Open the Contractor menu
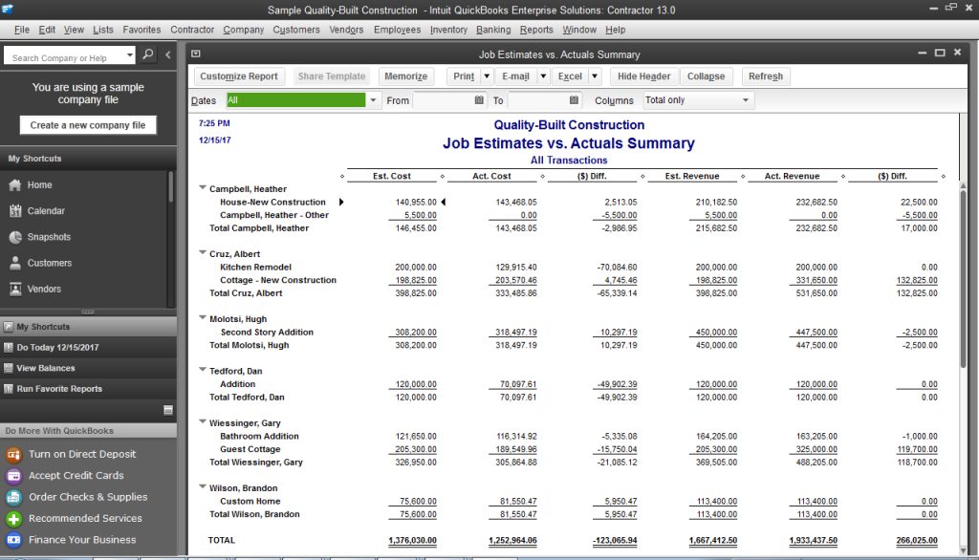 pos(191,30)
